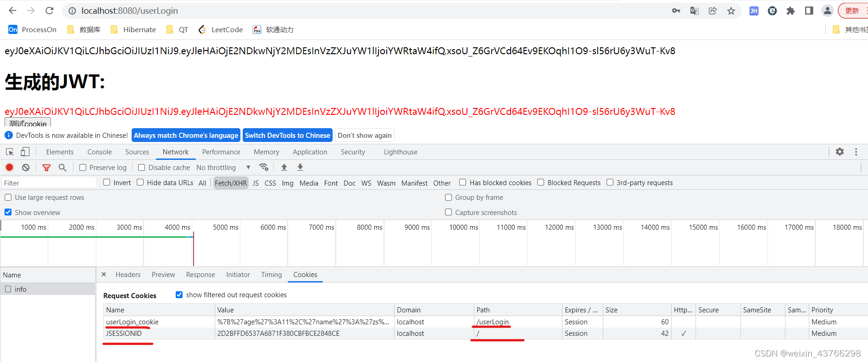Click Don't show again
This screenshot has width=868, height=362.
(365, 136)
